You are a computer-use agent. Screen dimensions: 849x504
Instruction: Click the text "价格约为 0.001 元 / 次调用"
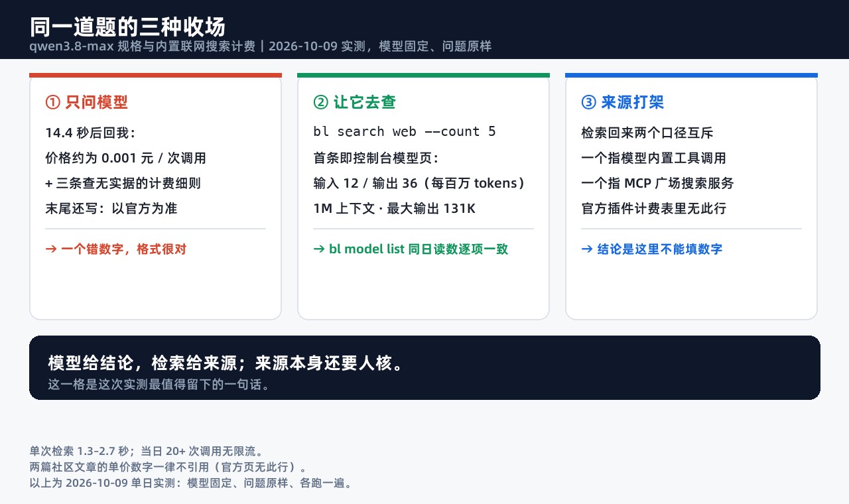(125, 158)
